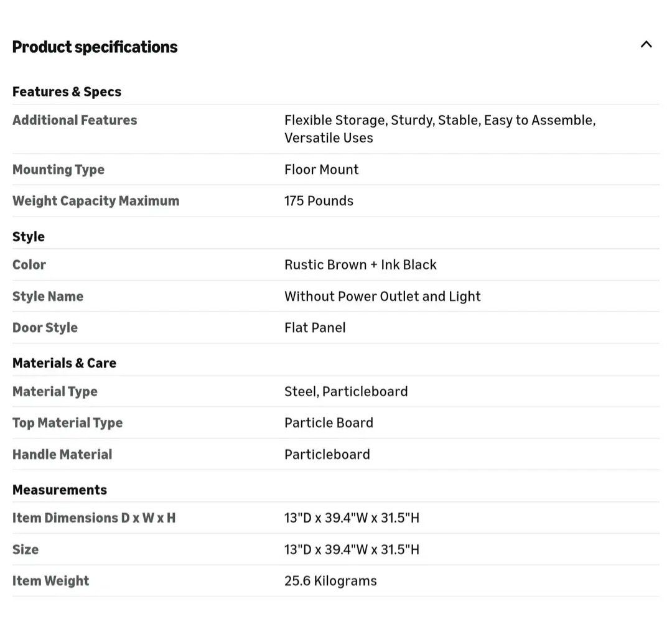This screenshot has height=617, width=672.
Task: Click the Additional Features label
Action: point(75,120)
